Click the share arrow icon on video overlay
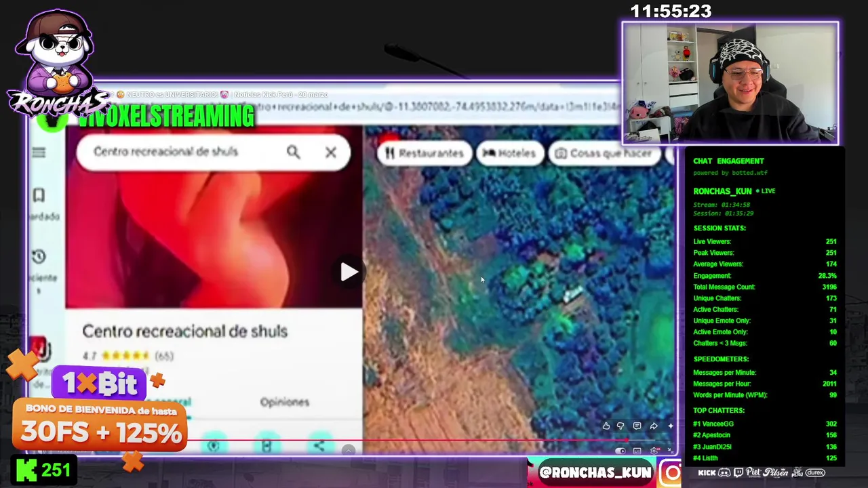Viewport: 868px width, 488px height. 654,426
